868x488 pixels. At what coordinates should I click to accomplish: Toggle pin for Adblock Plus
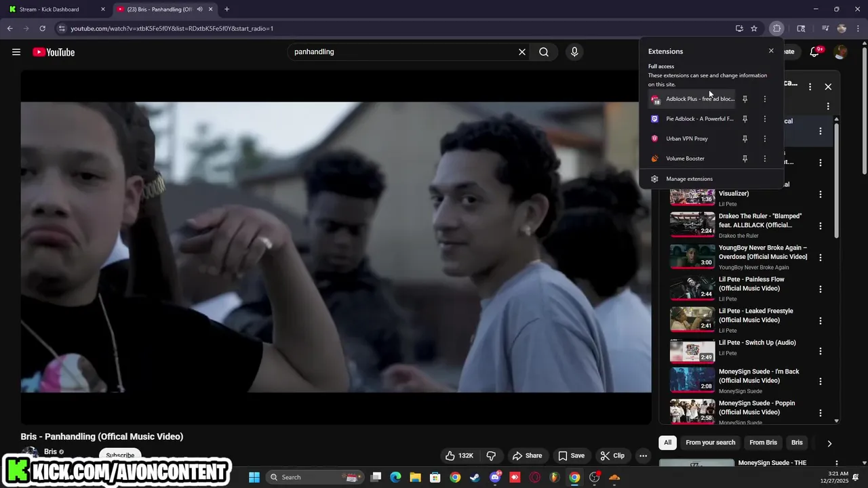[x=745, y=99]
